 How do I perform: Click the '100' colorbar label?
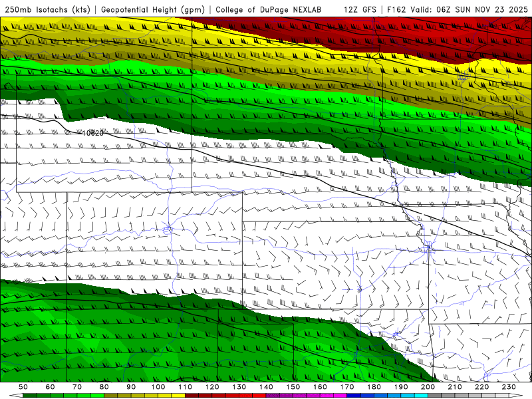click(158, 387)
